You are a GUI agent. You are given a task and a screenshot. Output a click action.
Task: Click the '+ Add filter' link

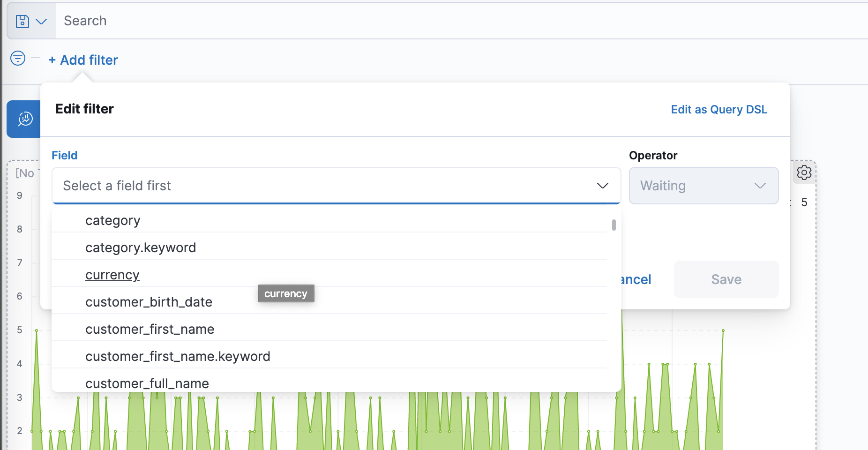(x=83, y=60)
